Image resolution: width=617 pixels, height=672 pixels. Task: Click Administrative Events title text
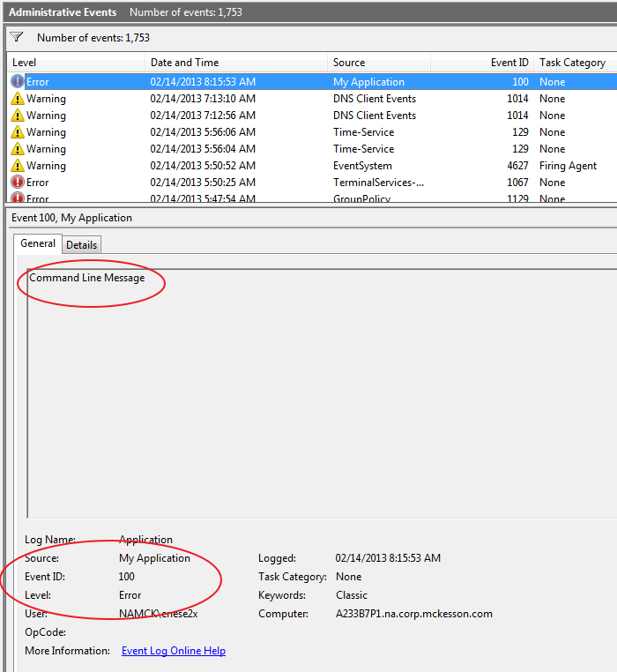point(63,12)
